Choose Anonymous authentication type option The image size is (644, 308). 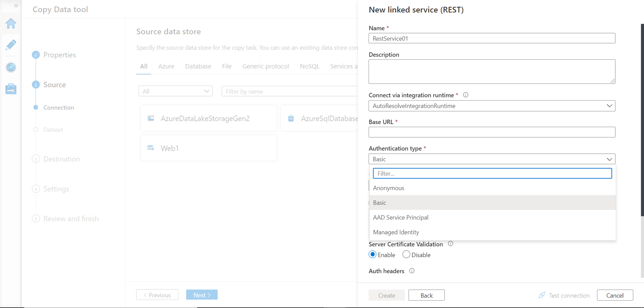point(389,188)
